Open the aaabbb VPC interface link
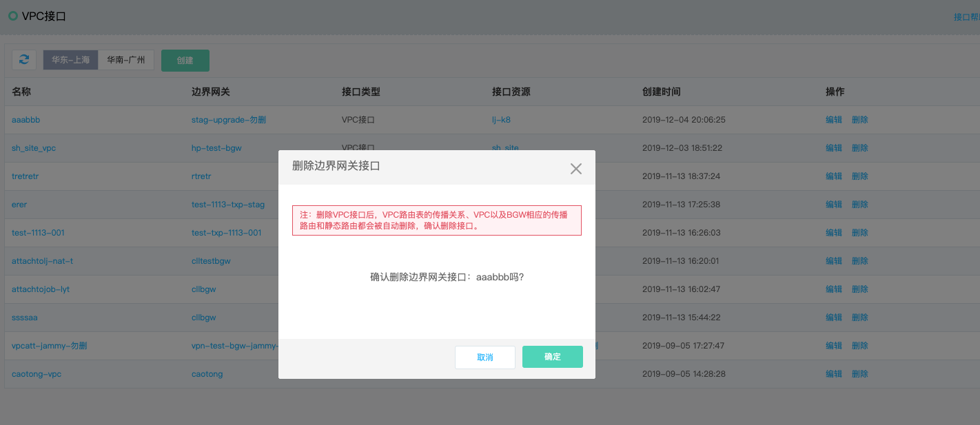Screen dimensions: 980x425 tap(25, 119)
